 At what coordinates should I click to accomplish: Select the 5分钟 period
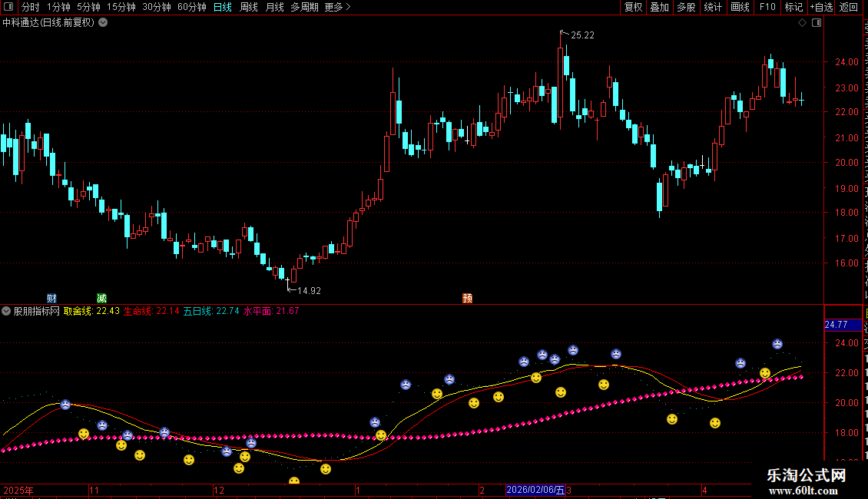pyautogui.click(x=88, y=7)
